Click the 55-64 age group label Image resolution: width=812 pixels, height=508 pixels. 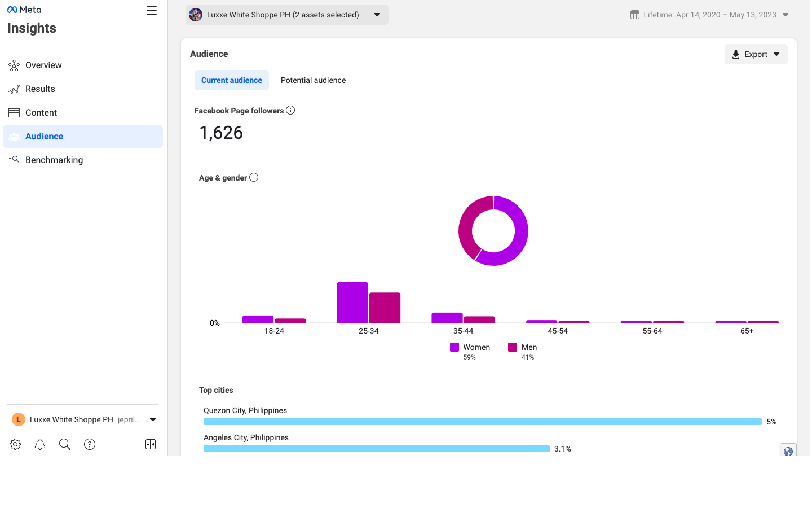pos(652,331)
